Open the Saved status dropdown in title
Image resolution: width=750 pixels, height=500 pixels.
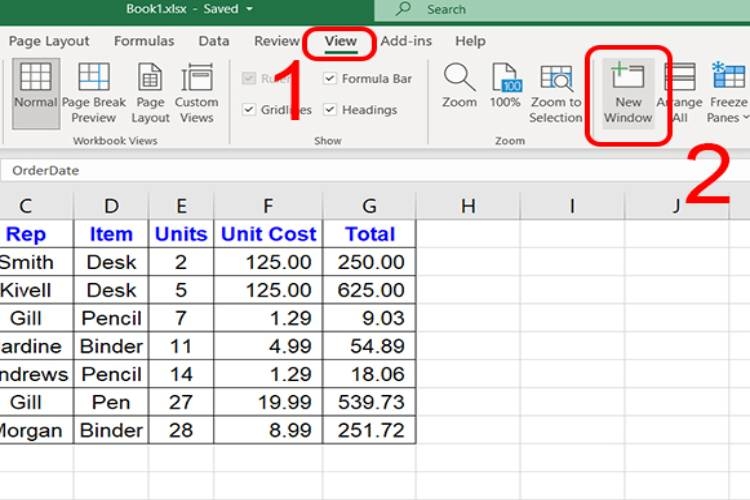tap(248, 9)
